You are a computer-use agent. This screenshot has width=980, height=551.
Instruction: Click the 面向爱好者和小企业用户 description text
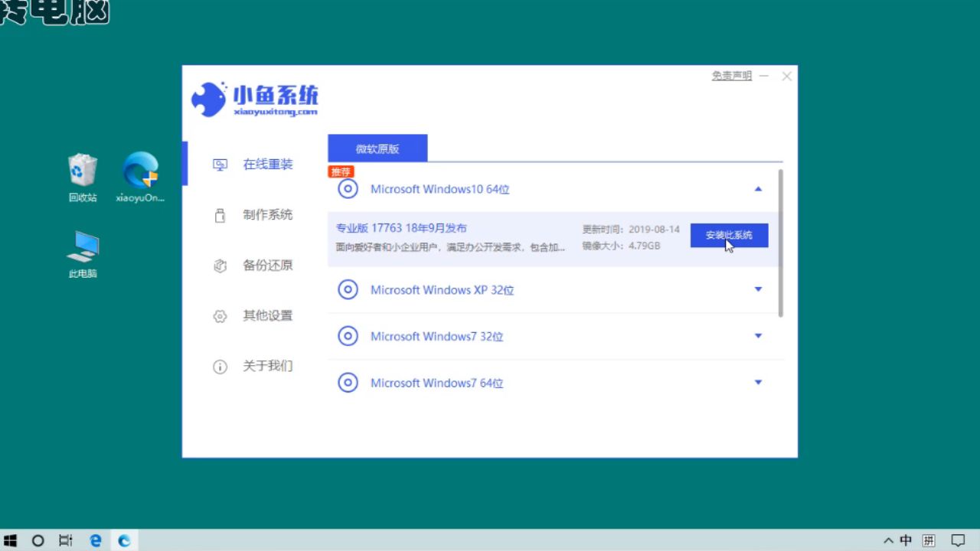point(450,247)
